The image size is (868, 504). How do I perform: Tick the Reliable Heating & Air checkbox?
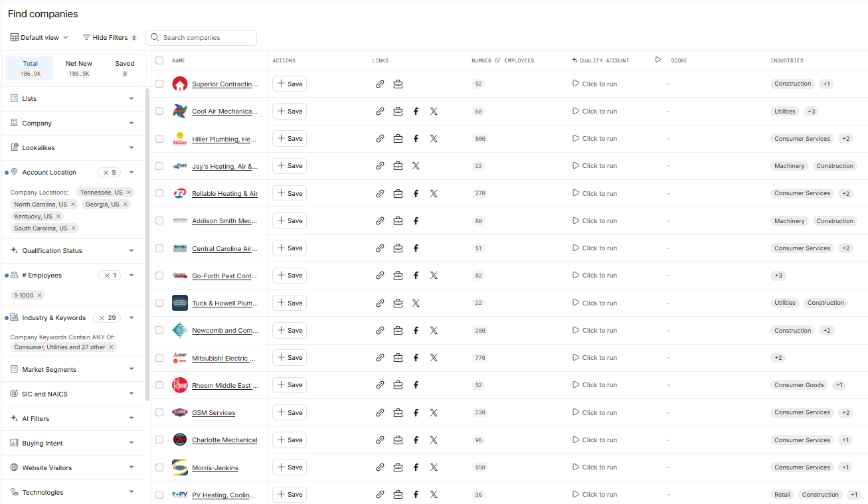click(x=159, y=193)
